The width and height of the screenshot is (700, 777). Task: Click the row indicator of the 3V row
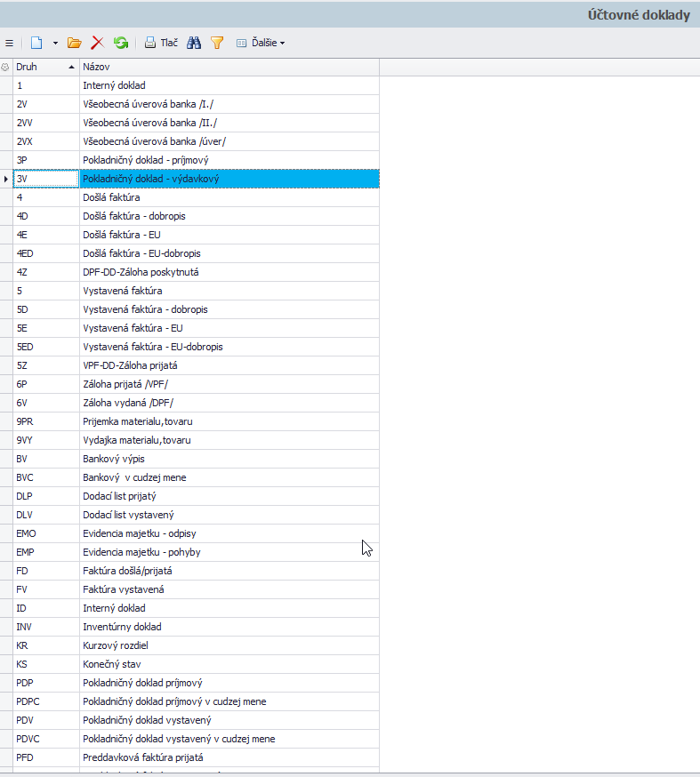(6, 179)
